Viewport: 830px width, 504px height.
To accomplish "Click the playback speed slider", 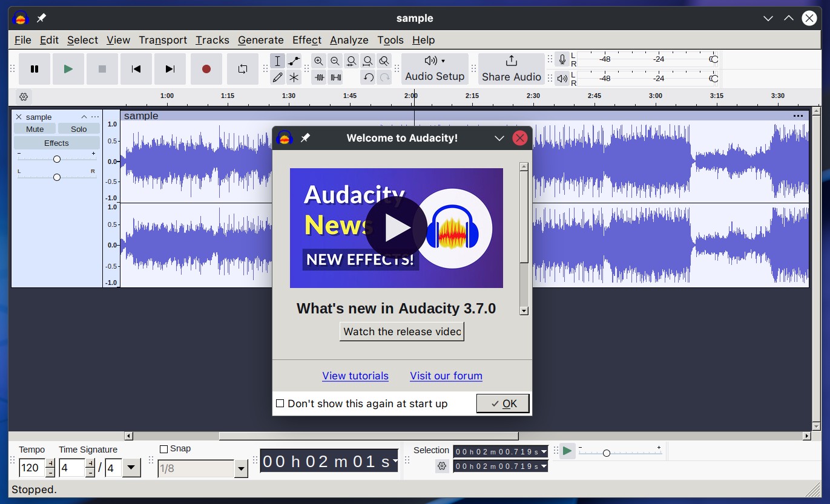I will pos(619,453).
